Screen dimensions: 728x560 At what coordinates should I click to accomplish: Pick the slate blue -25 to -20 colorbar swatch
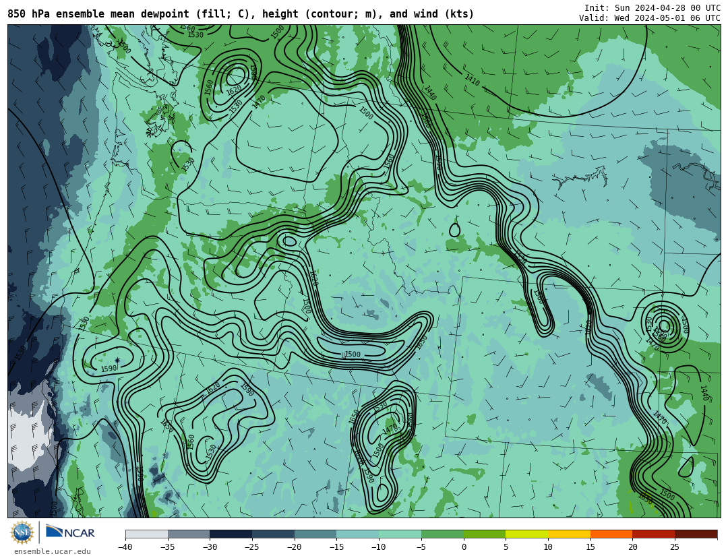(274, 534)
